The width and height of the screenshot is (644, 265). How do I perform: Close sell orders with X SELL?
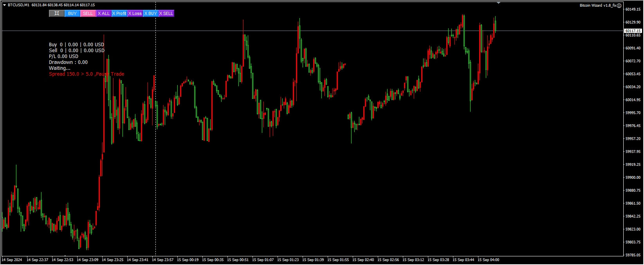[166, 13]
